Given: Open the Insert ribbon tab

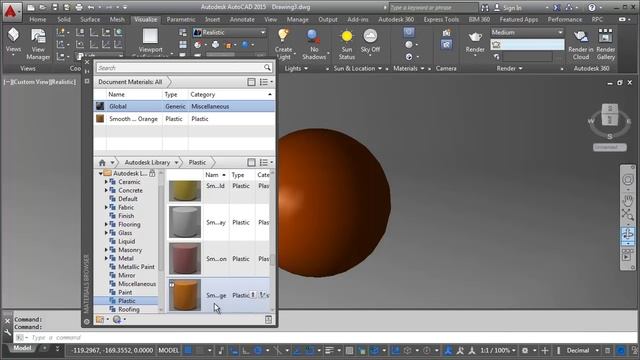Looking at the screenshot, I should click(212, 20).
